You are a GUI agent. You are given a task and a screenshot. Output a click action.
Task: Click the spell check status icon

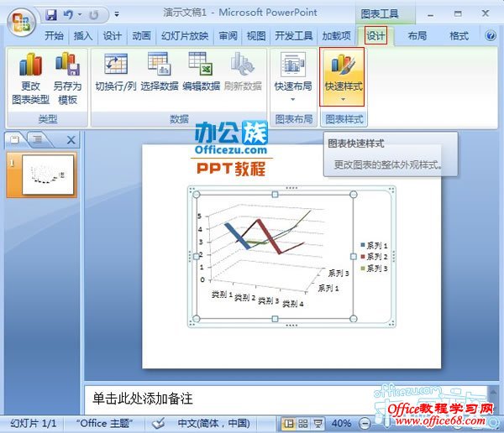(x=159, y=424)
